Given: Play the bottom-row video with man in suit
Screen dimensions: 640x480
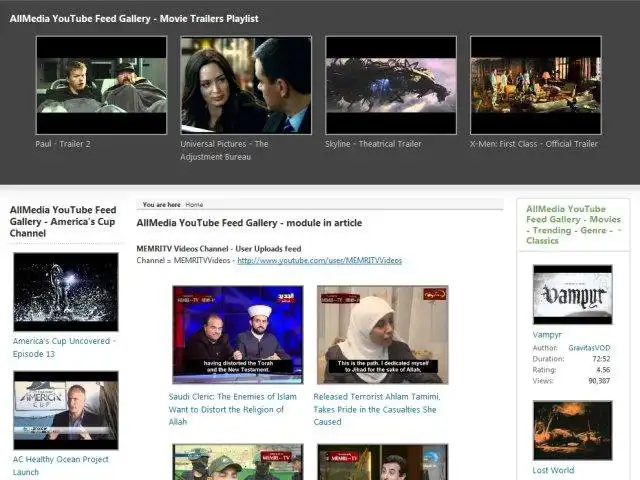Looking at the screenshot, I should click(x=383, y=462).
